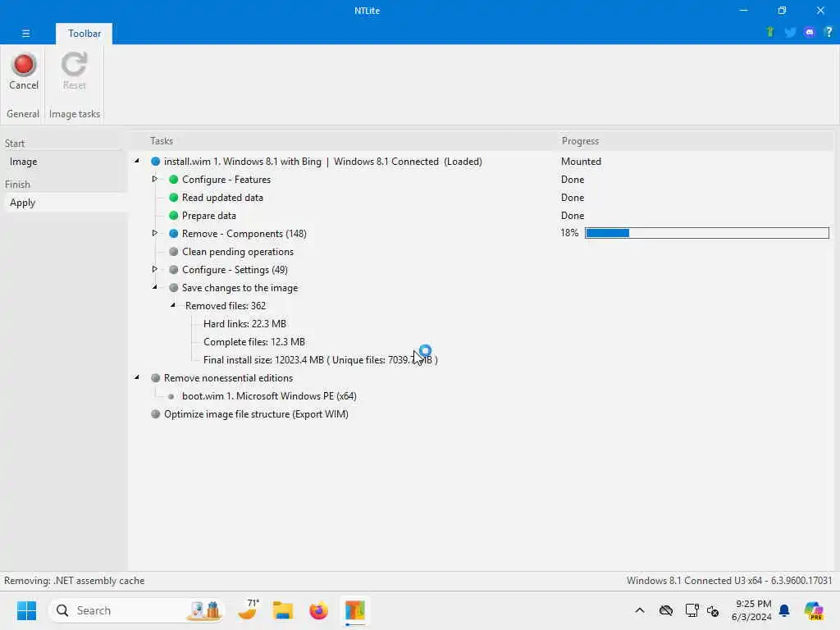Click blue status dot of install.wim row
The image size is (840, 630).
(155, 162)
